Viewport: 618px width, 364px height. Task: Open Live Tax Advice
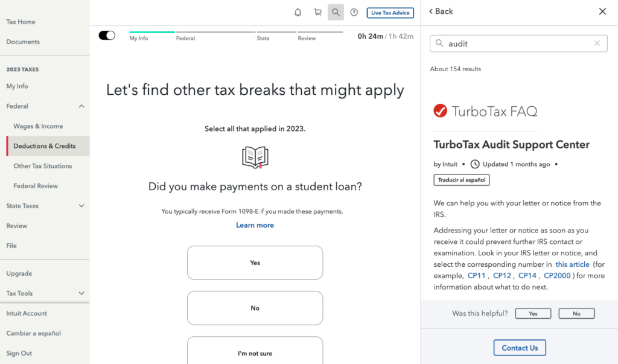[x=390, y=12]
